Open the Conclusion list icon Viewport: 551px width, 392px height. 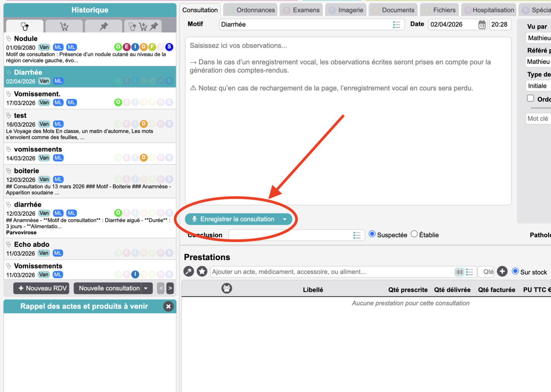click(x=357, y=235)
